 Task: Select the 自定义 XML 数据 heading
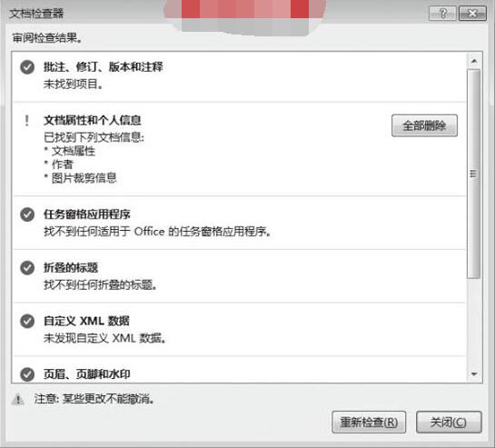point(86,321)
